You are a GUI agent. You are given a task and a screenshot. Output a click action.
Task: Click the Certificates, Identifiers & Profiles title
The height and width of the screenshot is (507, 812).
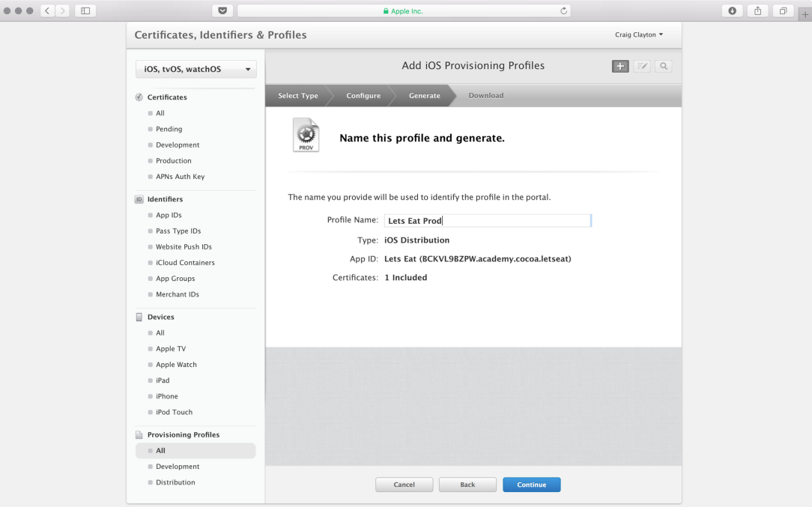(x=221, y=34)
